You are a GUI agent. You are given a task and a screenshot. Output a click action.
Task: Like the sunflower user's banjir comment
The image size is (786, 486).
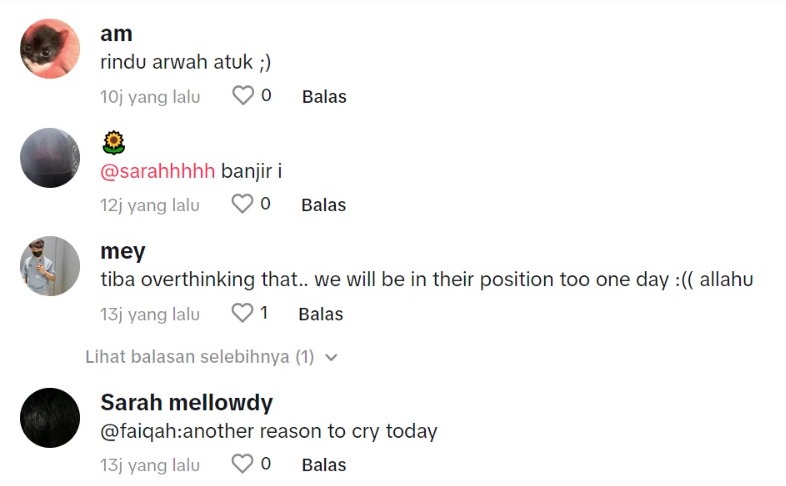pos(243,204)
